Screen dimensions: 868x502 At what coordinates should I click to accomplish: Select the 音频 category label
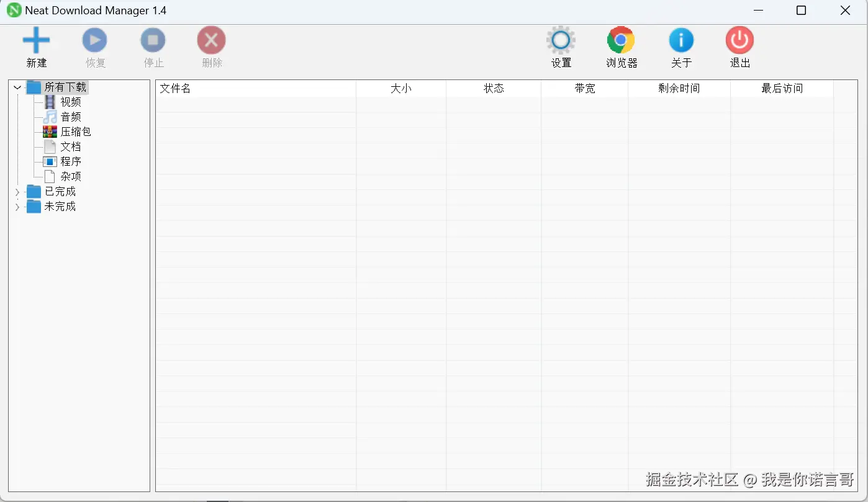[x=71, y=117]
